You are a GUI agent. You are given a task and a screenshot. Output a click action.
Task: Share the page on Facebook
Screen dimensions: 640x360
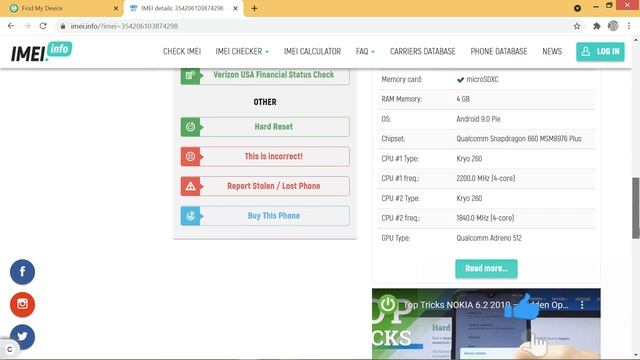(22, 272)
